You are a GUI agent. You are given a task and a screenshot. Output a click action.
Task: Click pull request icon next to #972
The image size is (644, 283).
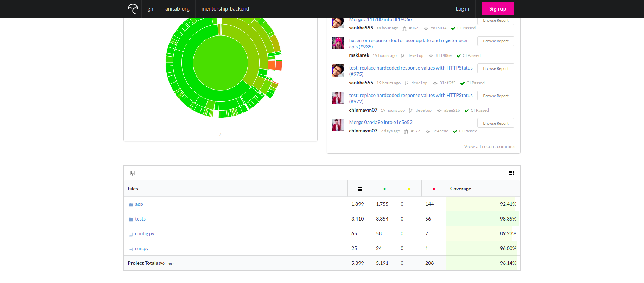tap(406, 131)
